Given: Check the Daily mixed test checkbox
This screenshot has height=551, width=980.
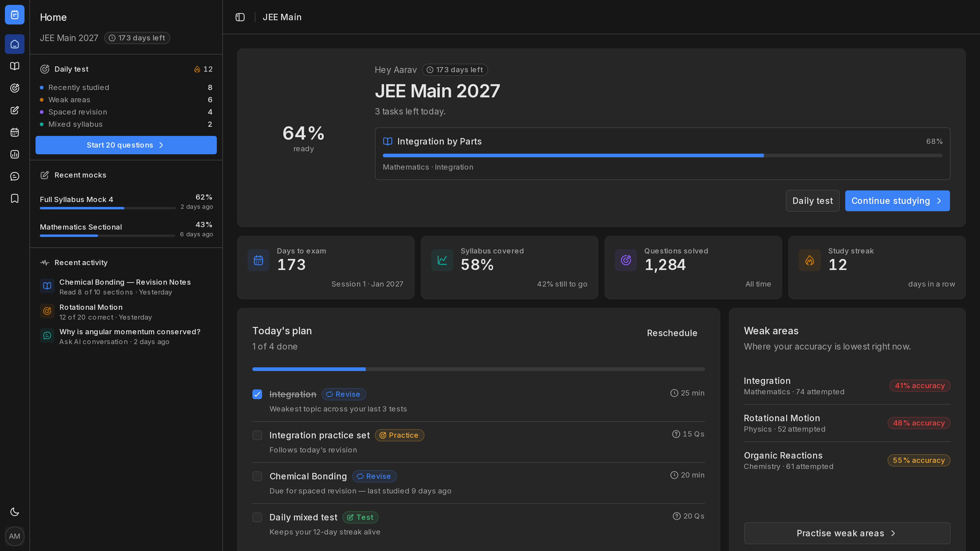Looking at the screenshot, I should click(x=257, y=518).
